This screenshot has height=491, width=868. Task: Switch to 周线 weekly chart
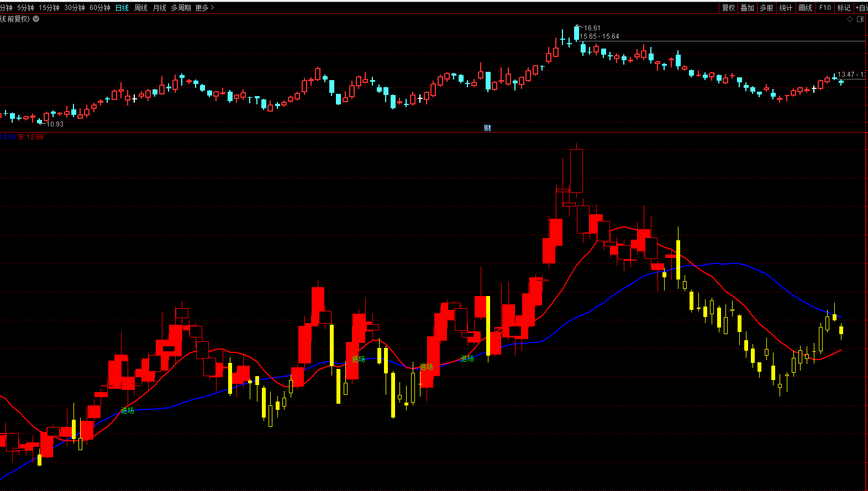pos(141,8)
